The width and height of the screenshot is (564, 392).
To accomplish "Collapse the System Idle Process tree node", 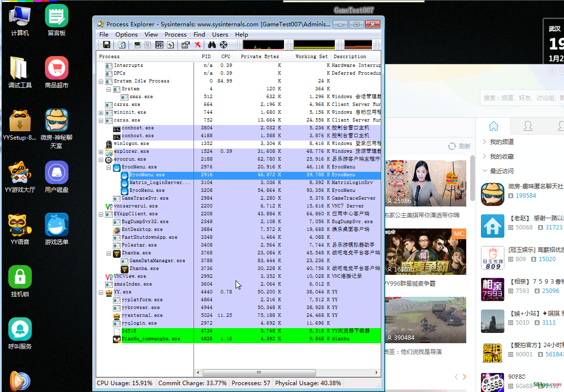I will click(x=101, y=81).
